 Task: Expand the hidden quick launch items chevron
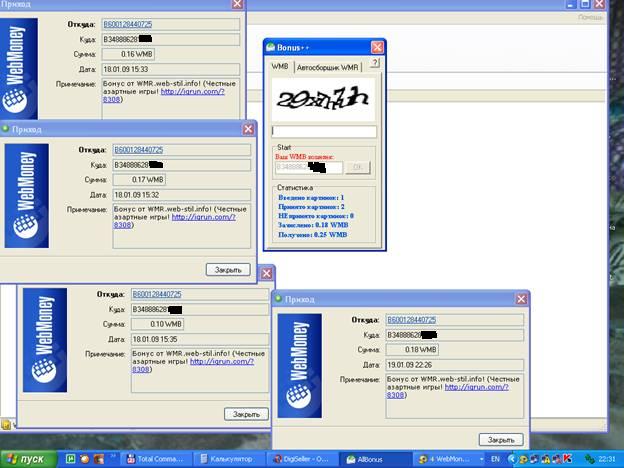click(113, 456)
